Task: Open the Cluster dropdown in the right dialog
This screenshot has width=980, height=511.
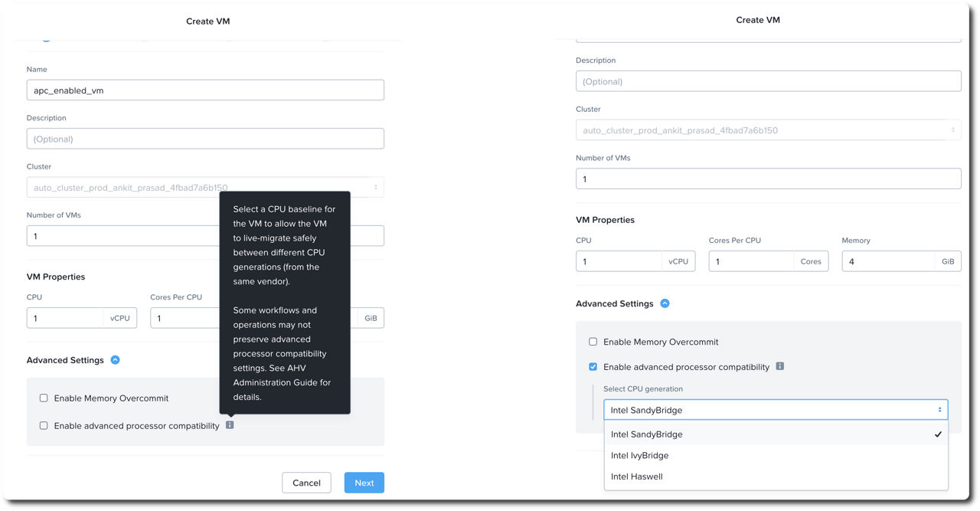Action: (x=768, y=130)
